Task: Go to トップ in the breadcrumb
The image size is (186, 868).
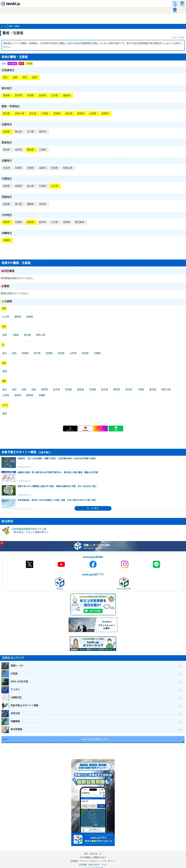Action: click(3, 26)
